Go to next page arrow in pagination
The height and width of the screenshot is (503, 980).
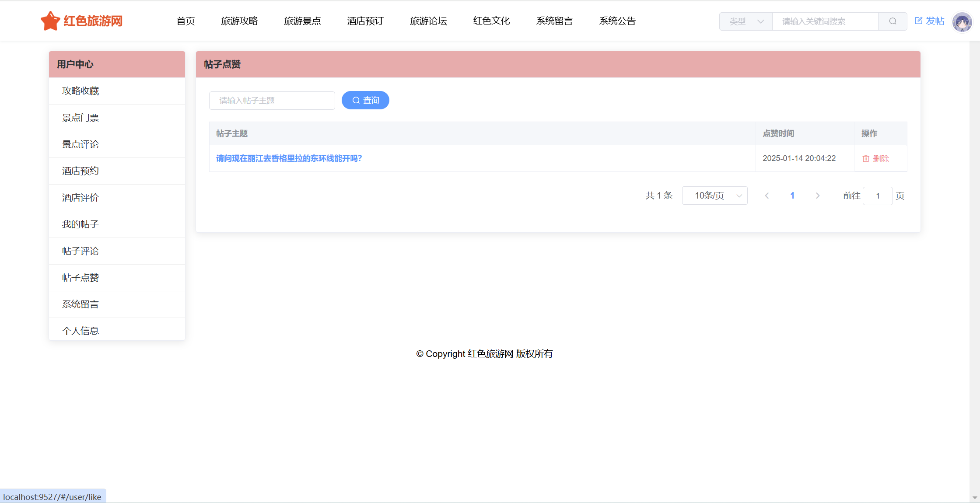pos(817,196)
